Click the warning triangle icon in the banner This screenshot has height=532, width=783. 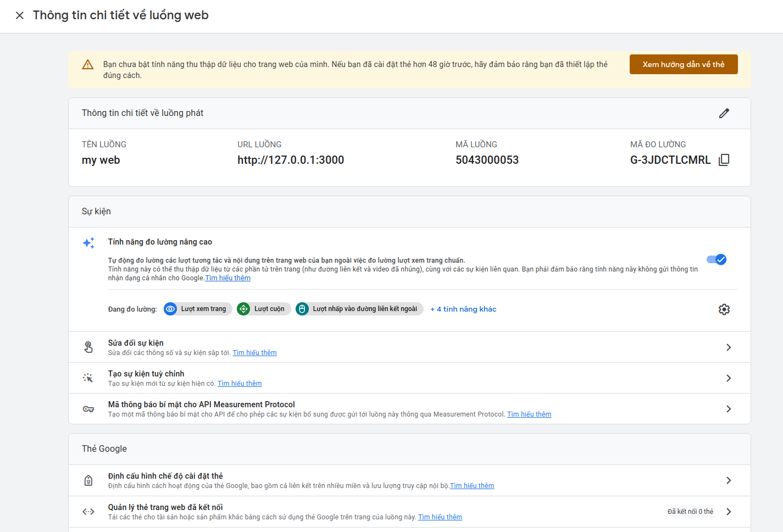[88, 65]
